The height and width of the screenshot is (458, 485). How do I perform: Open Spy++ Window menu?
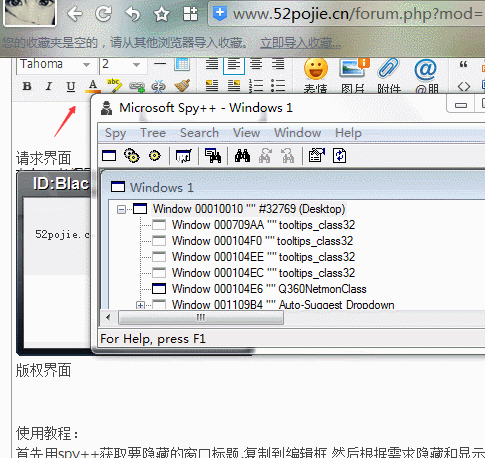coord(297,133)
